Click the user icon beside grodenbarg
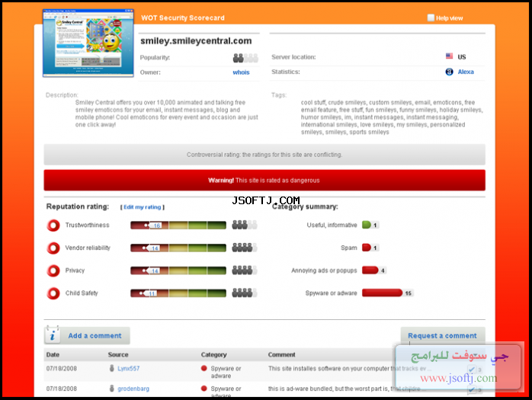532x400 pixels. [x=111, y=389]
